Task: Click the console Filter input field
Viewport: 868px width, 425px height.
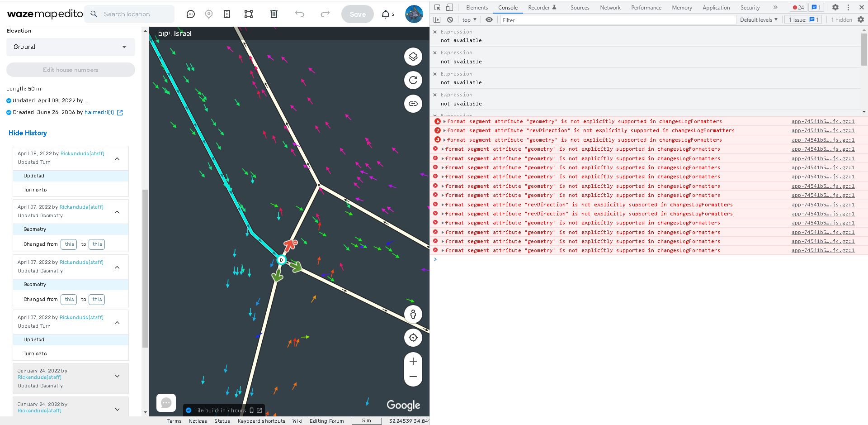Action: click(x=617, y=20)
